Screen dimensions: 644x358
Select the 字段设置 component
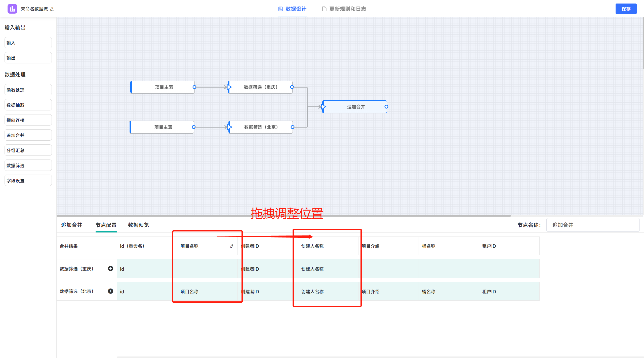[28, 180]
